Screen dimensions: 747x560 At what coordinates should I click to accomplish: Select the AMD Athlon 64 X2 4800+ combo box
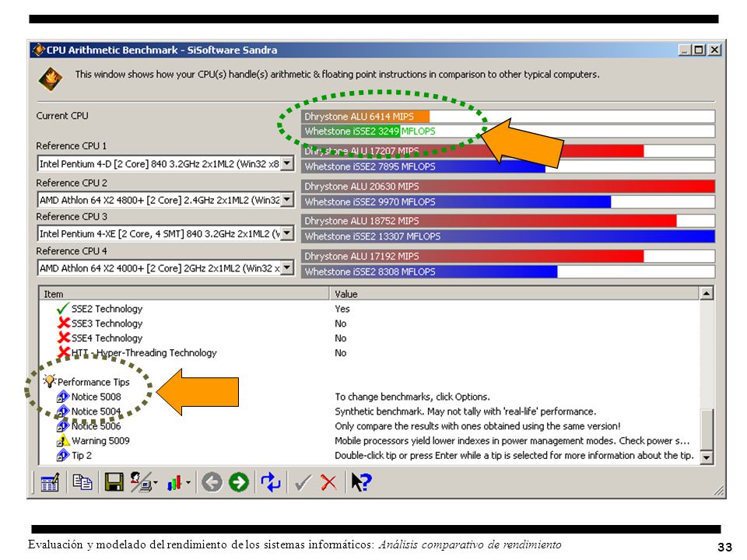coord(165,200)
